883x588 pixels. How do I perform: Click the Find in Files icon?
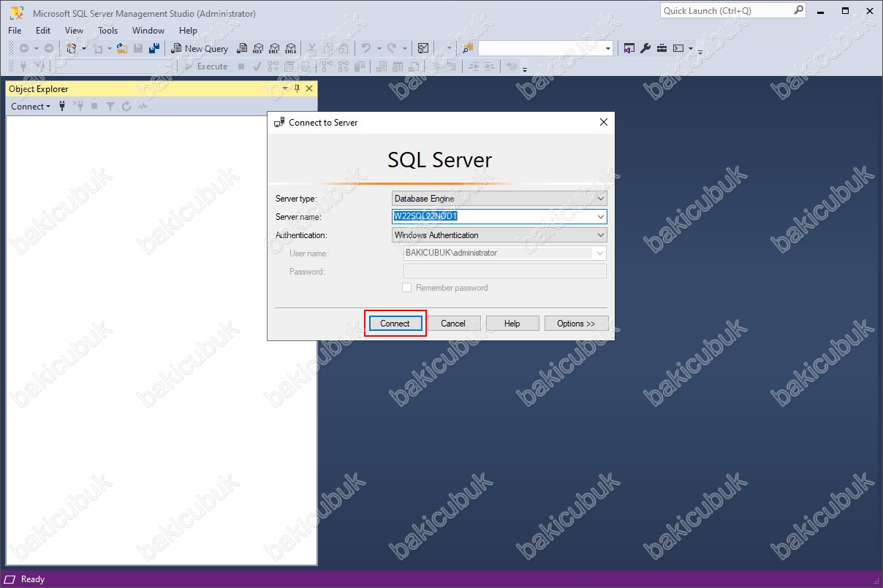pyautogui.click(x=468, y=48)
